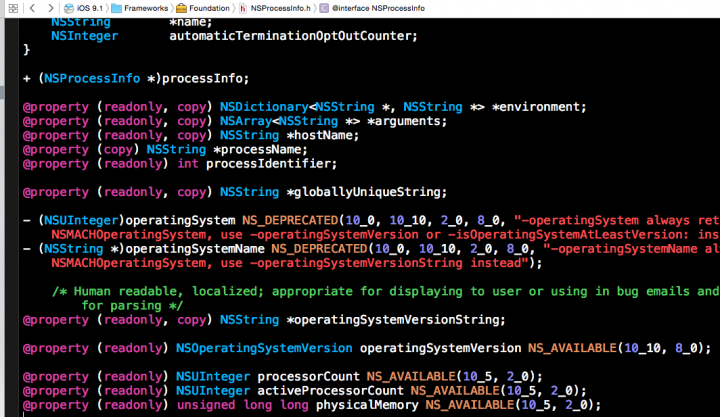Go forward to the next file
This screenshot has height=417, width=720.
coord(51,8)
